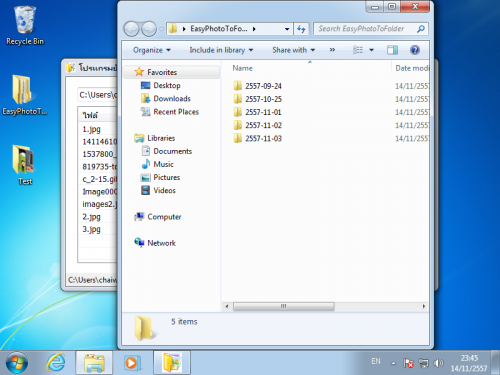Switch to EasyPhotoToFolder app in taskbar

172,363
